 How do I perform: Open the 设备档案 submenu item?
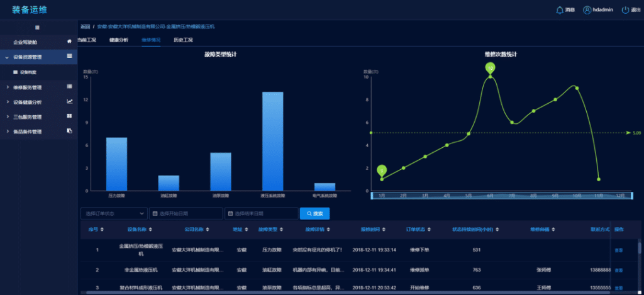coord(38,72)
